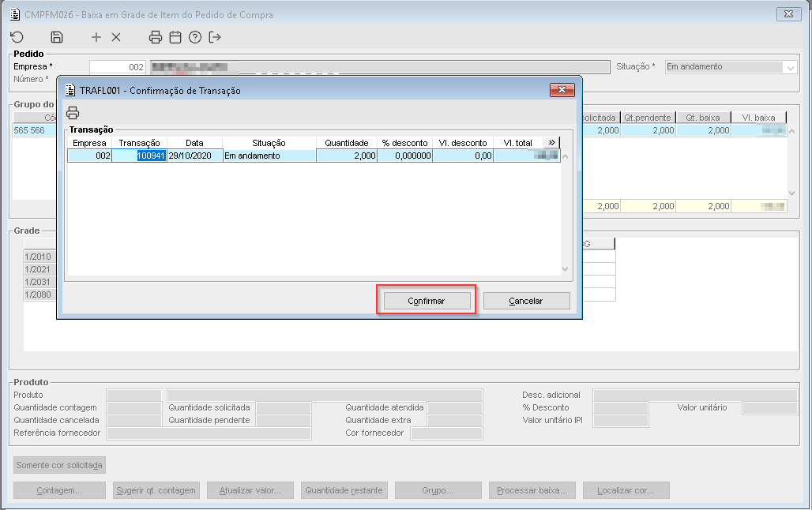Click the Quantidade restante button
Image resolution: width=812 pixels, height=510 pixels.
pos(344,490)
